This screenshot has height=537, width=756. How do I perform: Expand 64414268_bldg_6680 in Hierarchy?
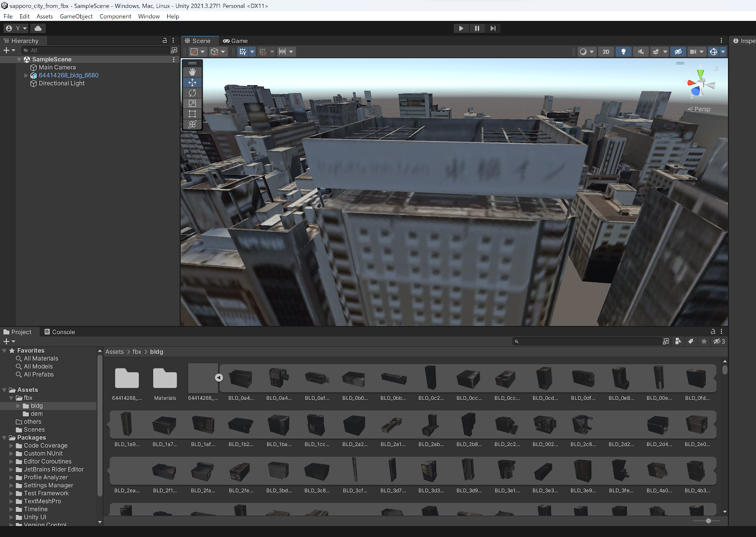[x=26, y=75]
